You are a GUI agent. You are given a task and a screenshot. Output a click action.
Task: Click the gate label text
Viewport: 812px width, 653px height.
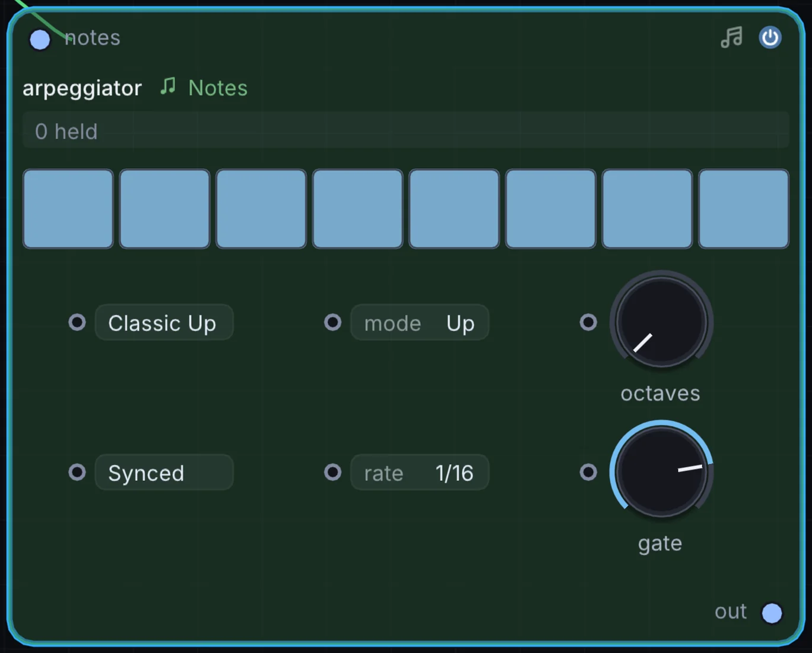pyautogui.click(x=660, y=544)
